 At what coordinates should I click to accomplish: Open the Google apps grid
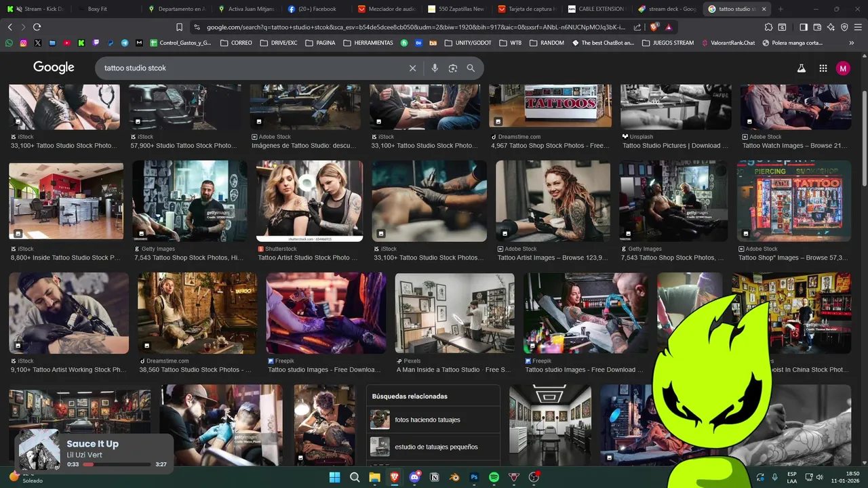click(823, 68)
